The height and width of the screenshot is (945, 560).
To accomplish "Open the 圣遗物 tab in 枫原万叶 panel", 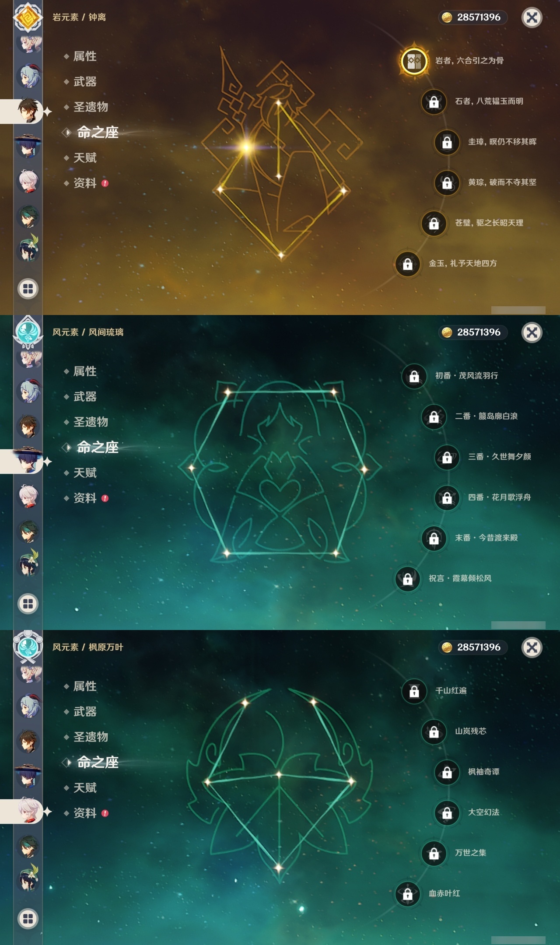I will click(91, 737).
